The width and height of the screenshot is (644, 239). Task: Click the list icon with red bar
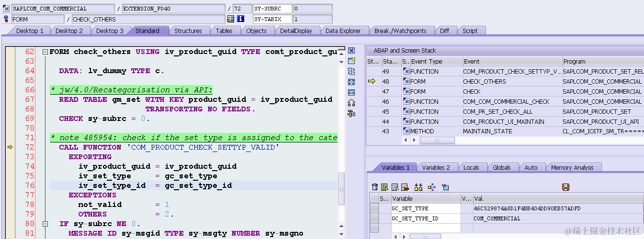click(x=405, y=187)
